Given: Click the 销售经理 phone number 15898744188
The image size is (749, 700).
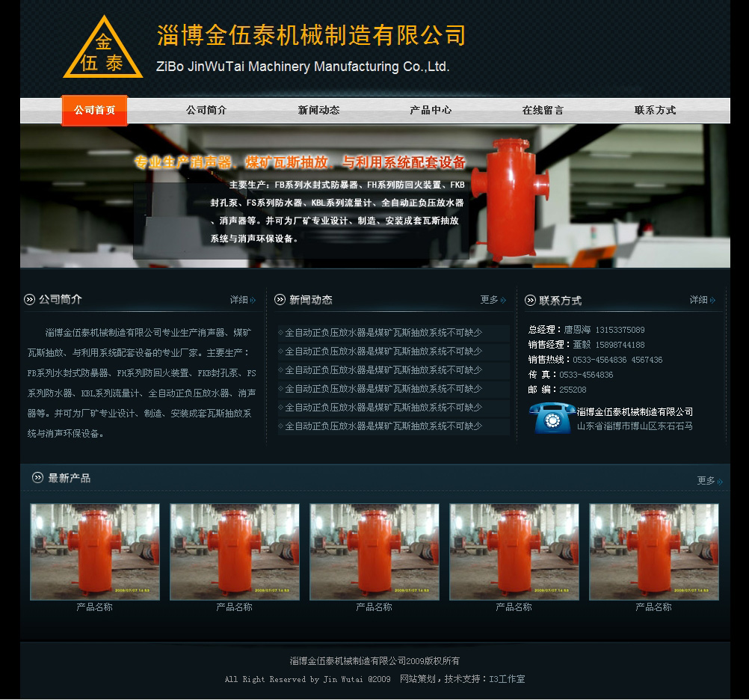Looking at the screenshot, I should tap(620, 345).
